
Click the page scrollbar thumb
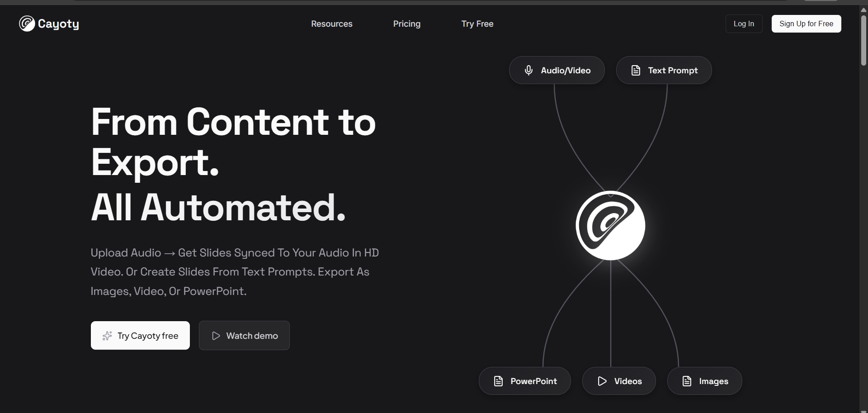click(863, 41)
